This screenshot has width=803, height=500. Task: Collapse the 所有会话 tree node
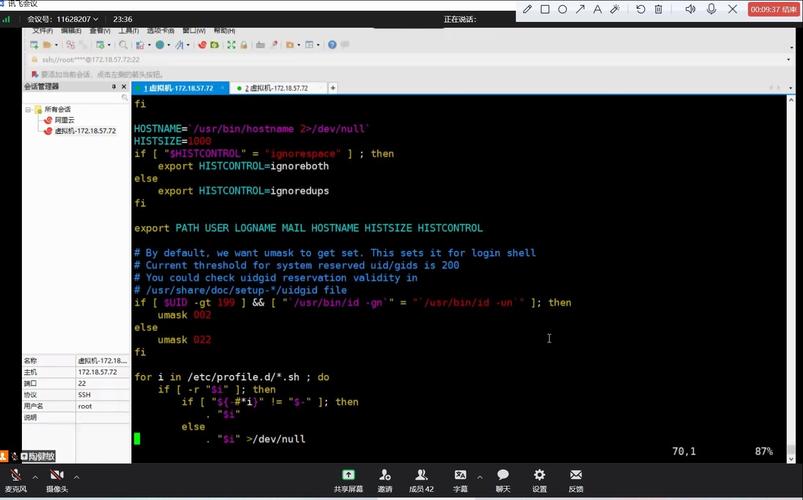28,109
